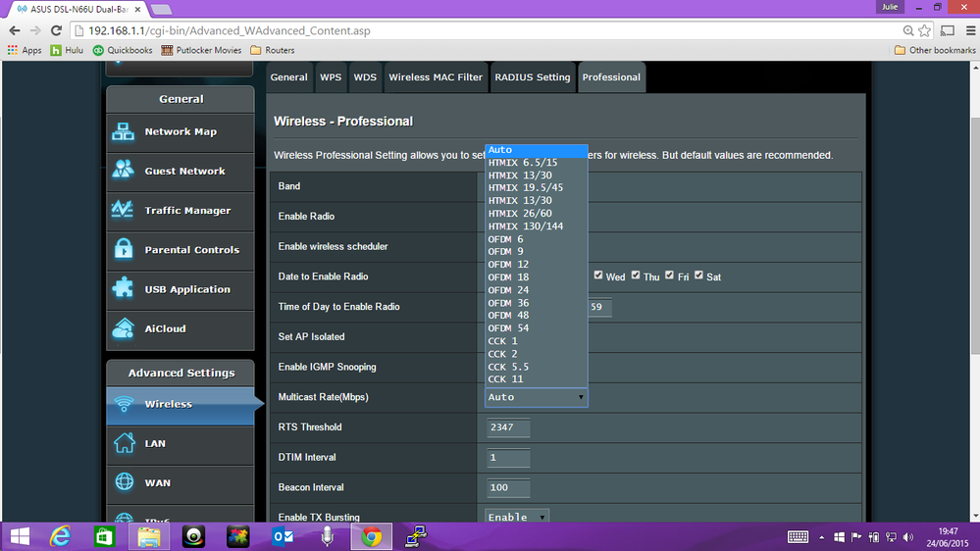Click the RTS Threshold input field

(x=508, y=427)
